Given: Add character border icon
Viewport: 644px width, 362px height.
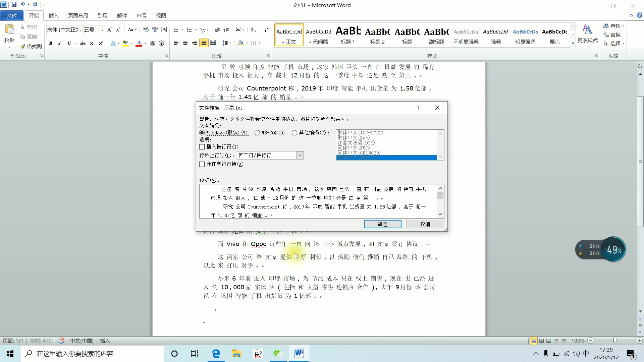Looking at the screenshot, I should point(164,30).
